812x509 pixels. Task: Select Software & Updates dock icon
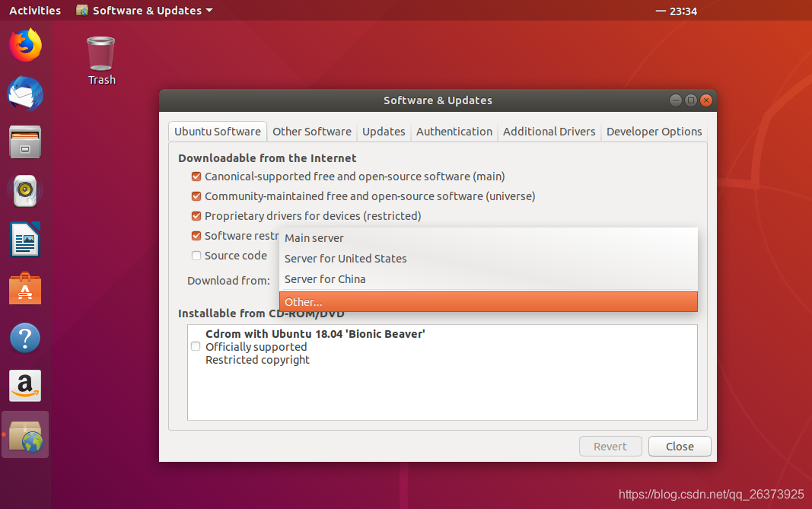pyautogui.click(x=25, y=435)
